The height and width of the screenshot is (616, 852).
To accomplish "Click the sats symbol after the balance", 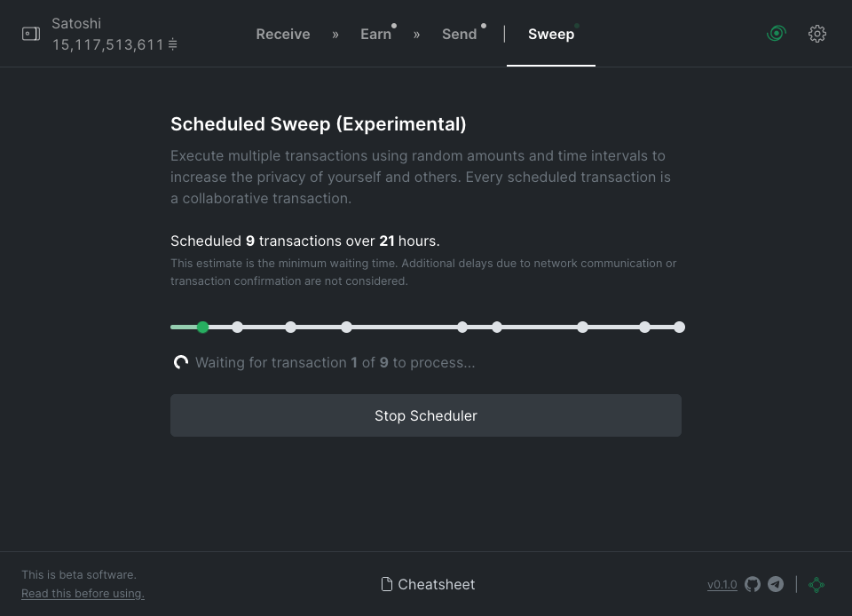I will pyautogui.click(x=173, y=44).
